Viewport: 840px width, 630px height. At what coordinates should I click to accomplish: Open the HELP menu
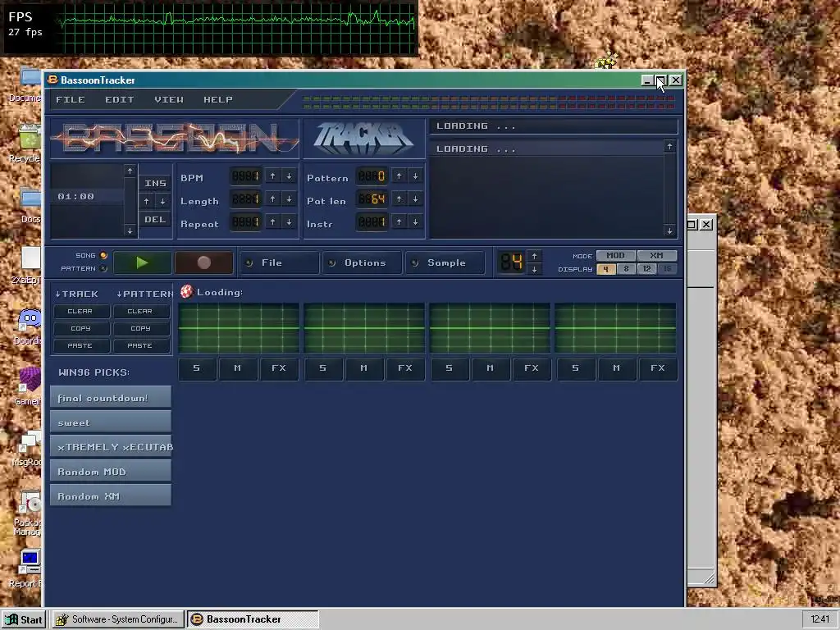pyautogui.click(x=218, y=99)
